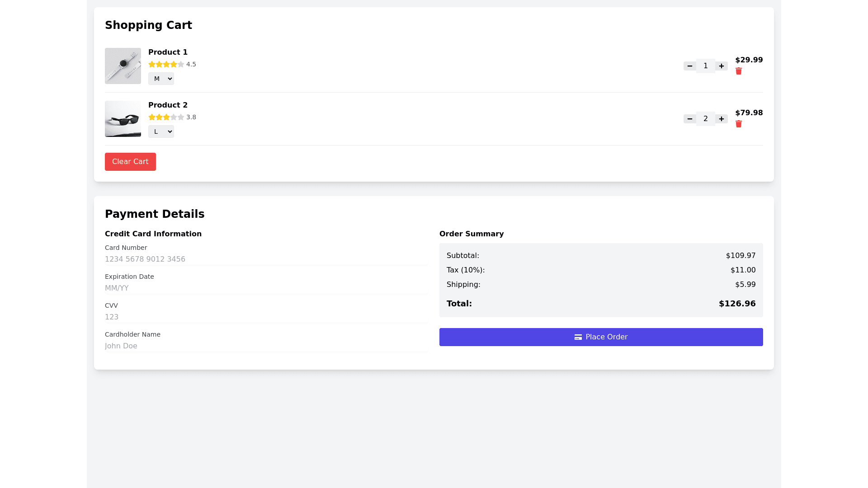
Task: Select the CVV input field
Action: point(266,317)
